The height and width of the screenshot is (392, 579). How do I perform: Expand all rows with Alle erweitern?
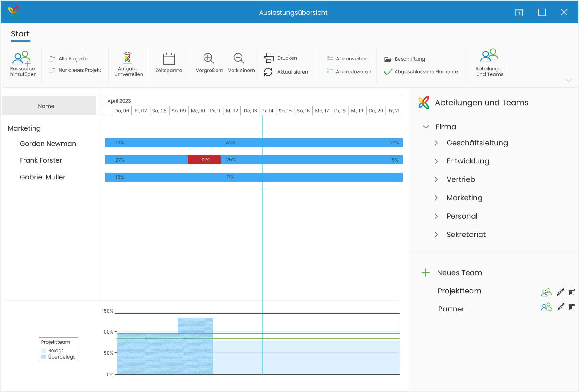pyautogui.click(x=347, y=58)
